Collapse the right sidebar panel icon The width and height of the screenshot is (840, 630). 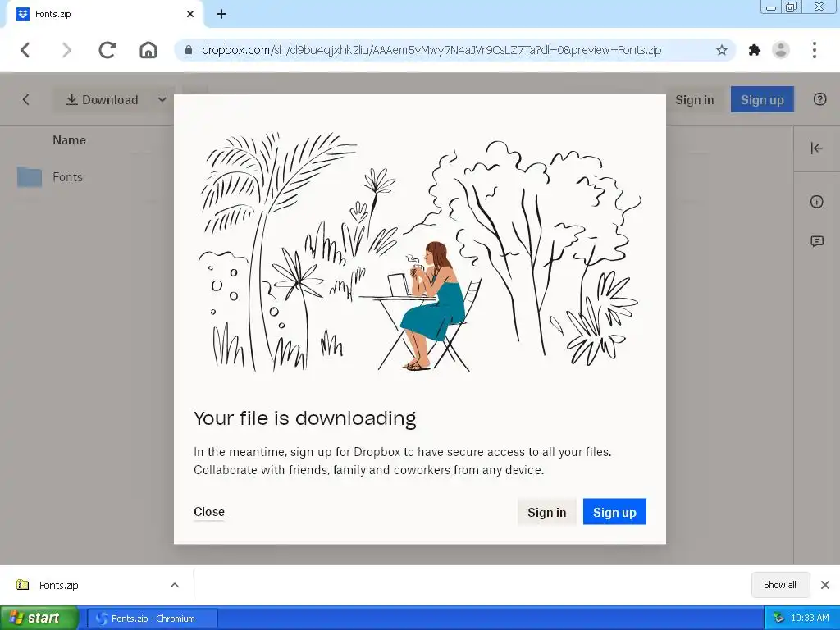[816, 148]
